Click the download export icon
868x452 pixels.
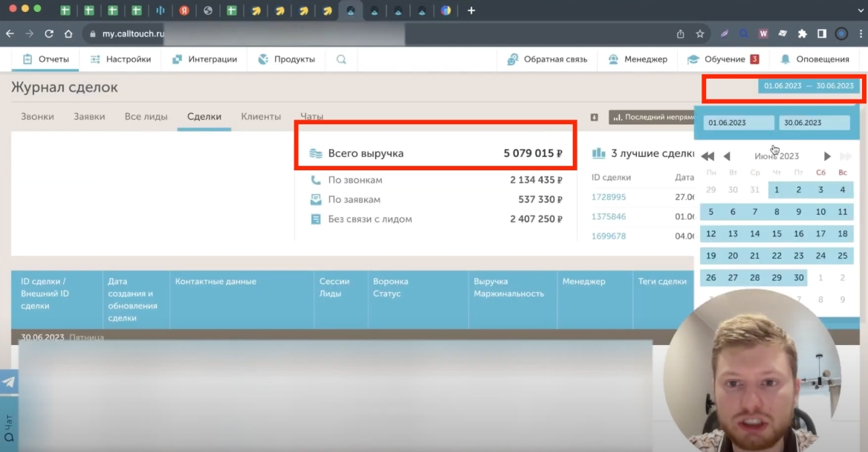pyautogui.click(x=594, y=117)
